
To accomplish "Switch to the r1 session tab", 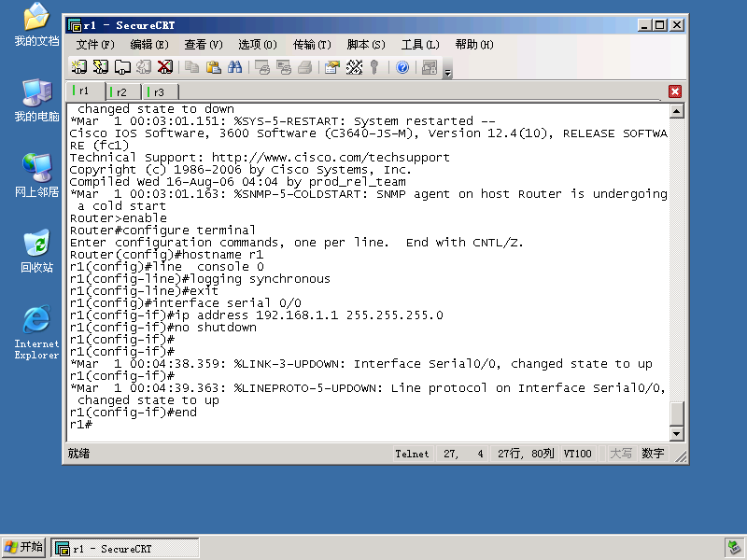I will tap(85, 91).
